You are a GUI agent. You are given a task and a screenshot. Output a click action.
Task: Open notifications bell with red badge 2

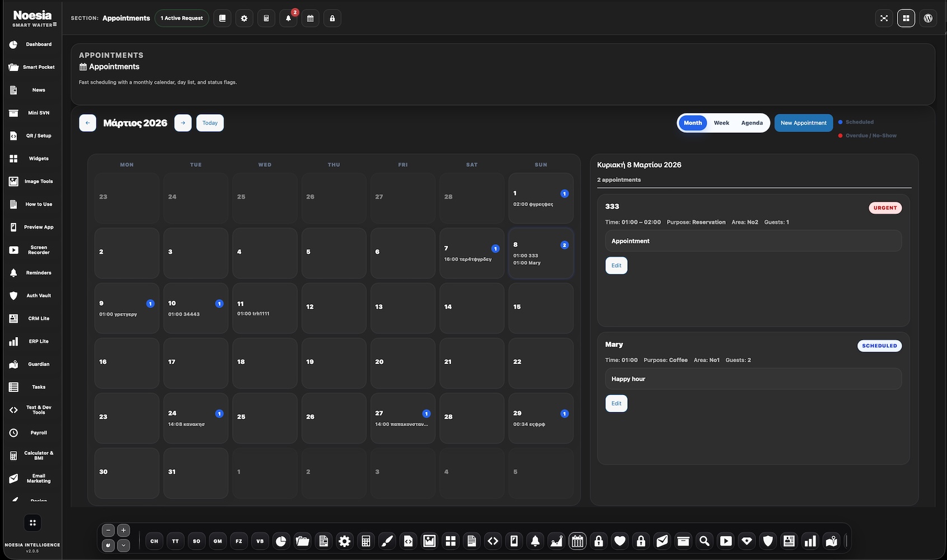(x=288, y=18)
